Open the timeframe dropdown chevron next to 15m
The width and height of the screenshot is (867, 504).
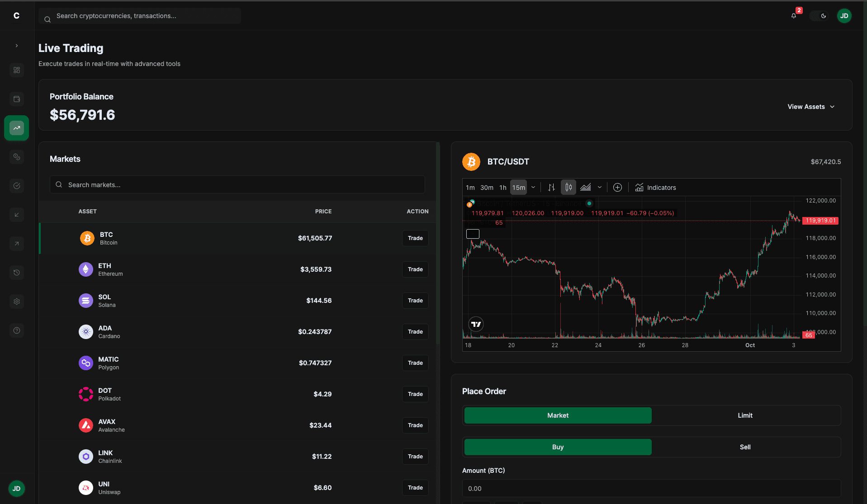[x=534, y=187]
